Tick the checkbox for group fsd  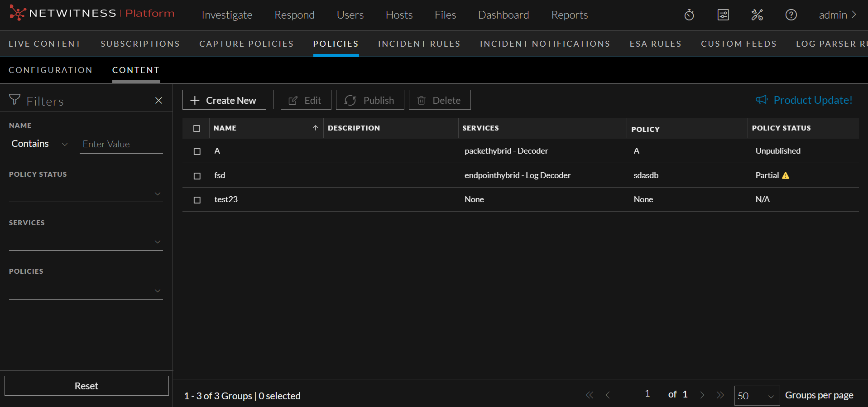point(197,176)
